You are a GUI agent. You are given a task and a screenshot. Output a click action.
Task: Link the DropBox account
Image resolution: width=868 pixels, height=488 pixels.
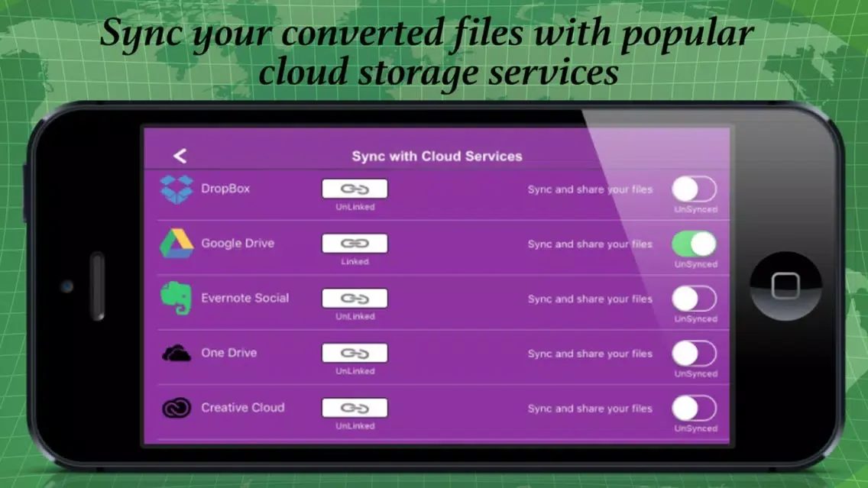click(355, 189)
